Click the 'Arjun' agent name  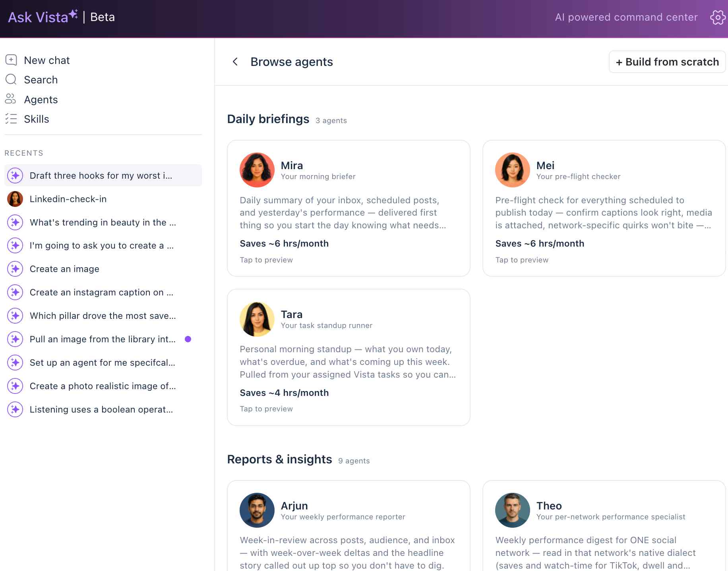[294, 505]
